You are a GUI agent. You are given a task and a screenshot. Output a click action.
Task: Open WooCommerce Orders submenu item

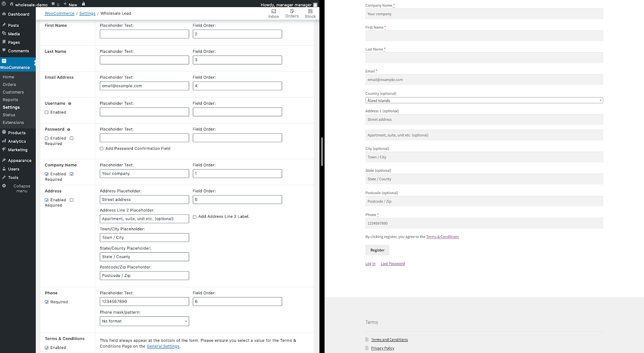(9, 85)
